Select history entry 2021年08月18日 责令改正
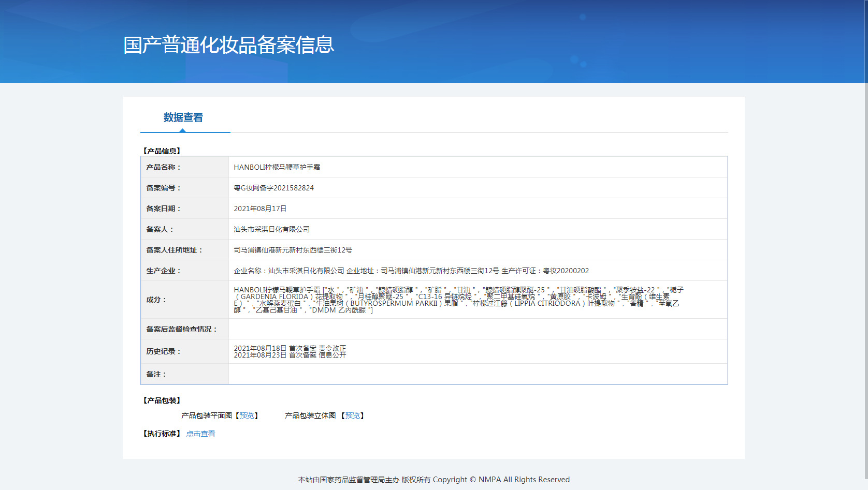Image resolution: width=868 pixels, height=490 pixels. [290, 348]
